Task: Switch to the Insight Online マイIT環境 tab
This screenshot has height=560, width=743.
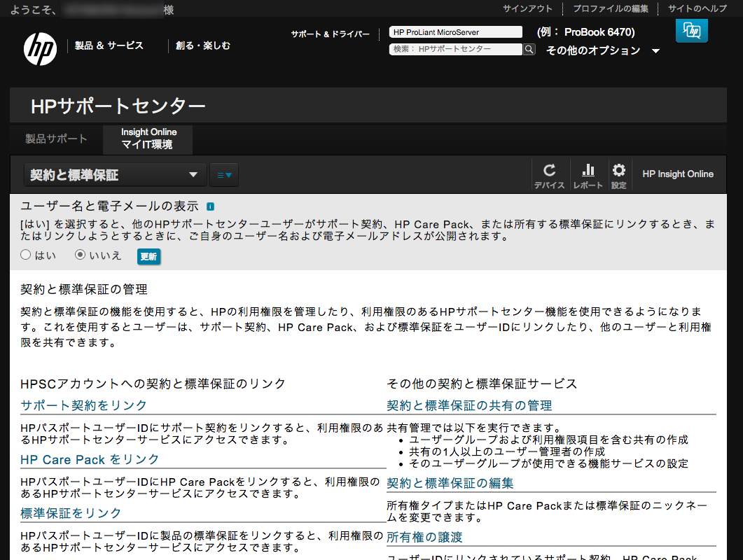Action: click(148, 139)
